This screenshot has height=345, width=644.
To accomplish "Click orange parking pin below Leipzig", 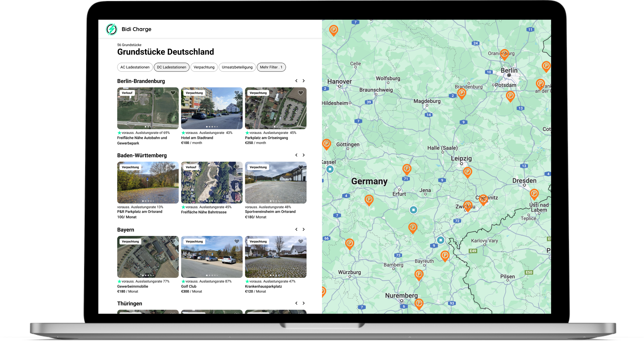I will (467, 172).
